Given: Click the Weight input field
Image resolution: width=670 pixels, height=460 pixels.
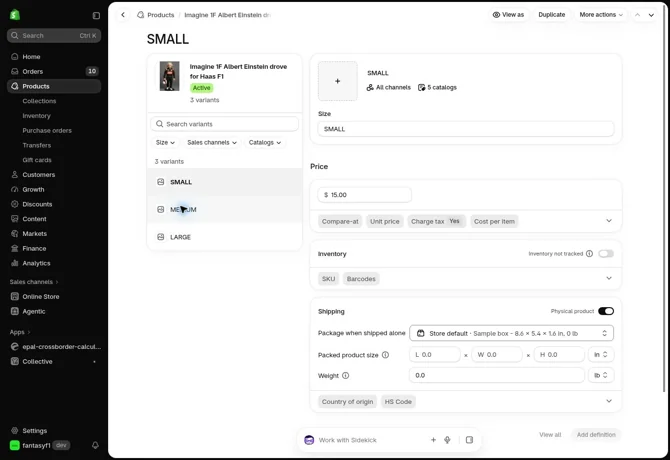Looking at the screenshot, I should pyautogui.click(x=497, y=375).
